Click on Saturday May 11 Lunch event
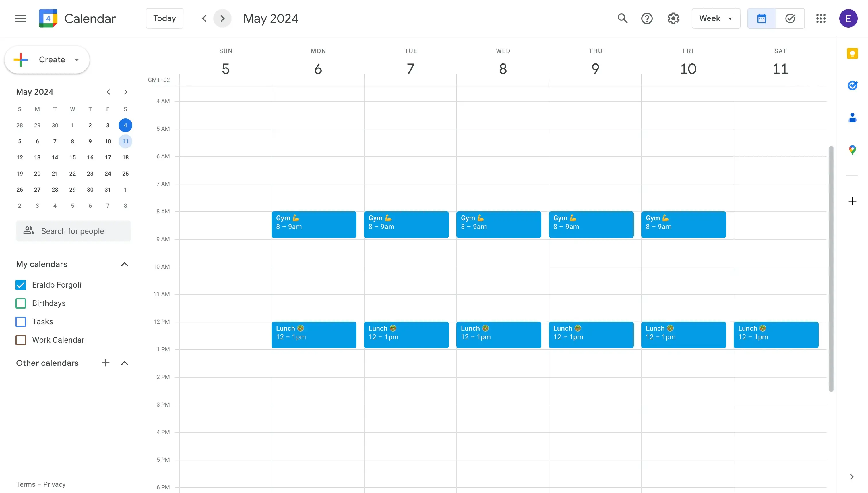This screenshot has width=868, height=493. (776, 334)
